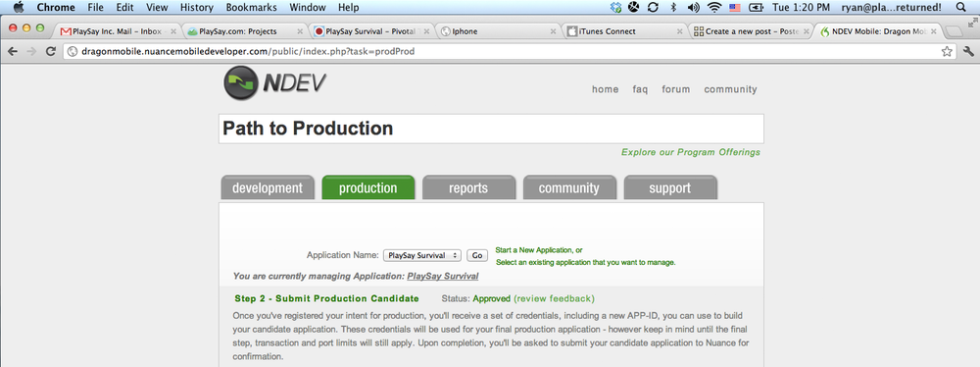This screenshot has width=980, height=367.
Task: Open the Wi-Fi status menu
Action: (713, 8)
